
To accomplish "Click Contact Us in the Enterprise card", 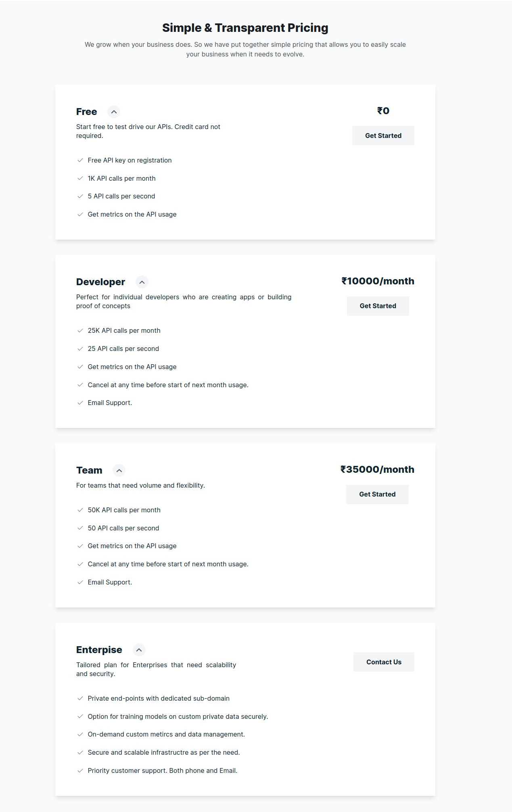I will pyautogui.click(x=384, y=662).
